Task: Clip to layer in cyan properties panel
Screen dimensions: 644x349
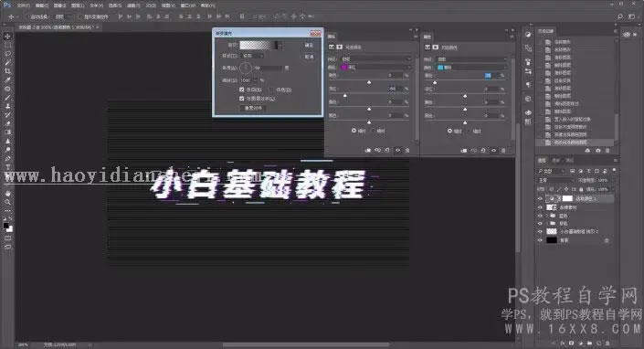Action: 464,151
